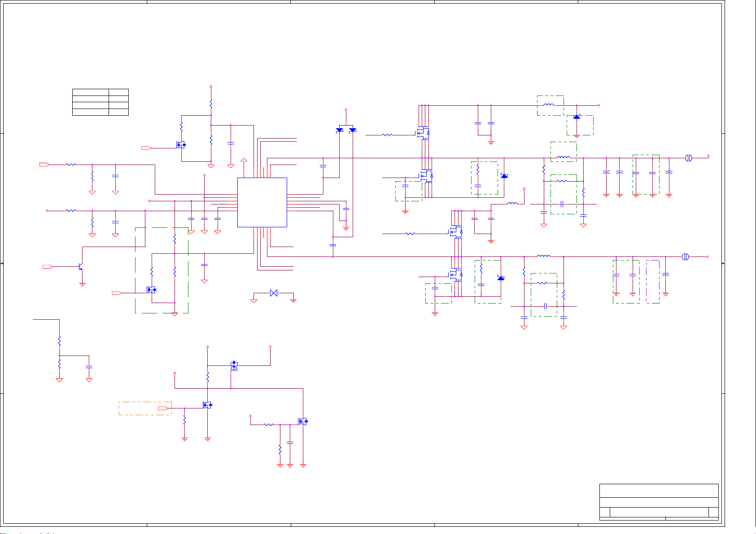Select the oval jumper on the lower output rail

(x=685, y=257)
